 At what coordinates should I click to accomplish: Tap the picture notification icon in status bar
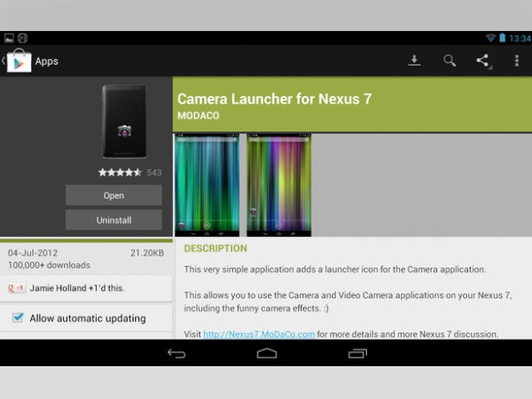click(9, 38)
